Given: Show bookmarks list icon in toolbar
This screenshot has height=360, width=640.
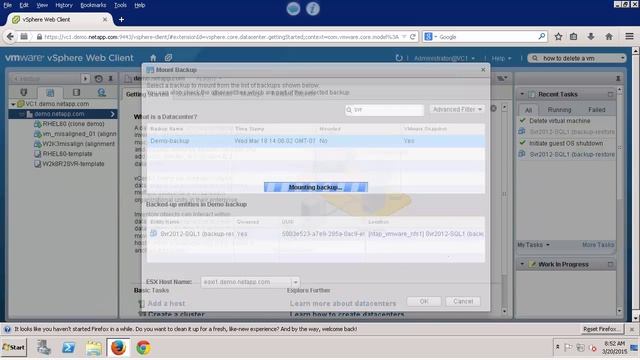Looking at the screenshot, I should click(x=573, y=37).
